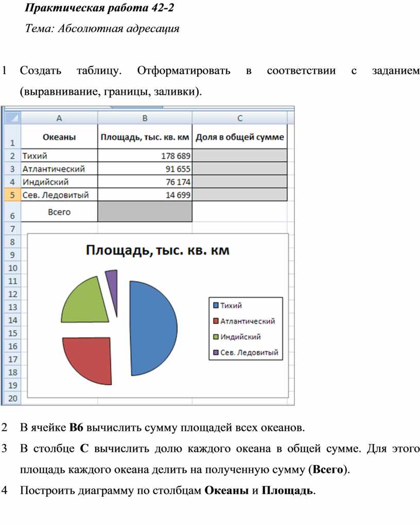420x526 pixels.
Task: Click the red Атлантический legend marker
Action: pos(215,321)
